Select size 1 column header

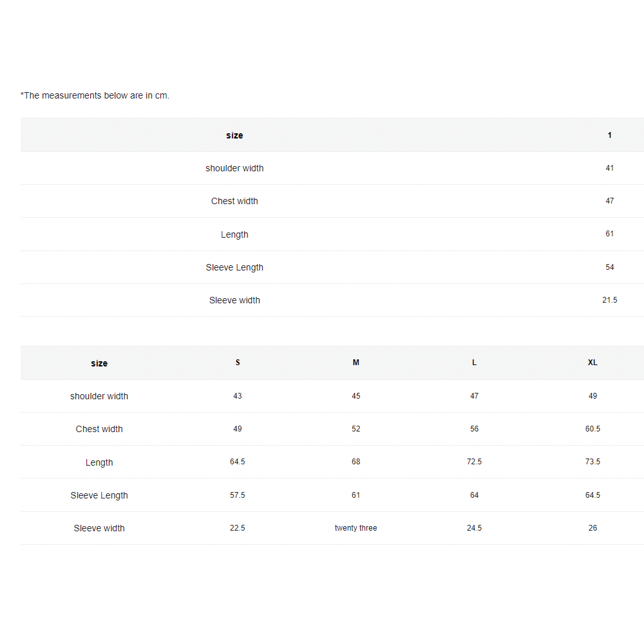[x=609, y=135]
